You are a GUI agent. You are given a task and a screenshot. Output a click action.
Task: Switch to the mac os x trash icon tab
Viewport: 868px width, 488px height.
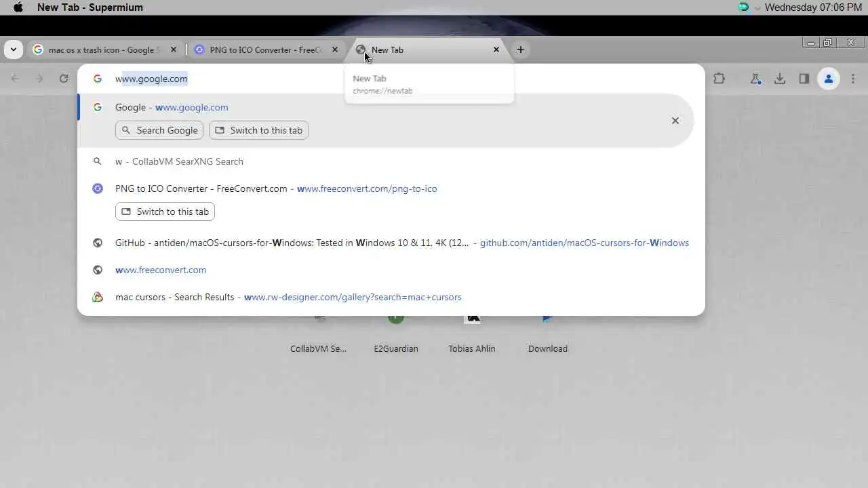coord(104,49)
